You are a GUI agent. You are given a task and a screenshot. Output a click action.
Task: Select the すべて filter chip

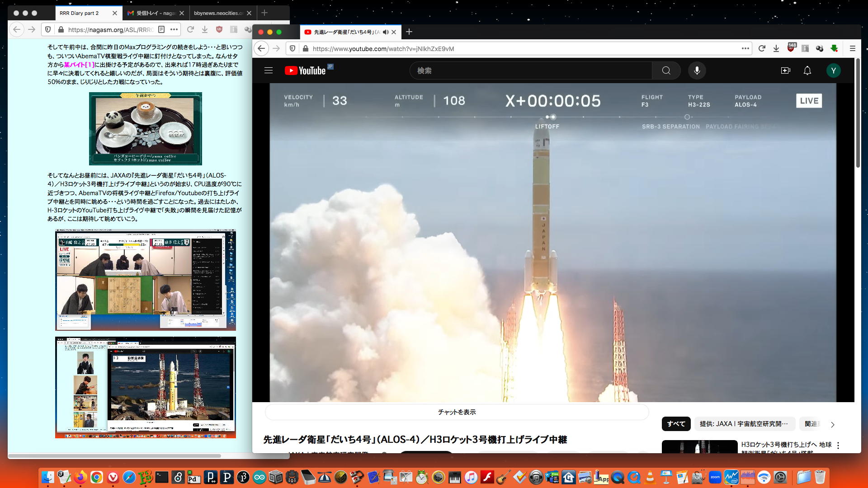[x=676, y=424]
